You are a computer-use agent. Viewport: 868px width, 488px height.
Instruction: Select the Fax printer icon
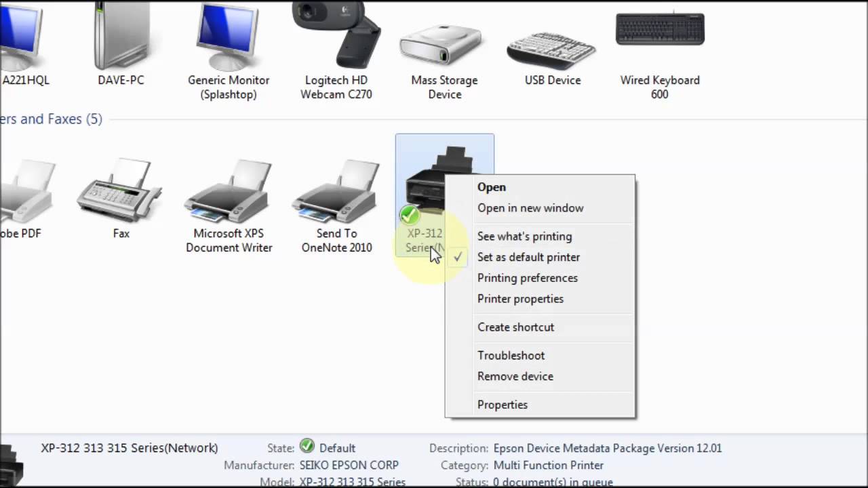coord(121,190)
